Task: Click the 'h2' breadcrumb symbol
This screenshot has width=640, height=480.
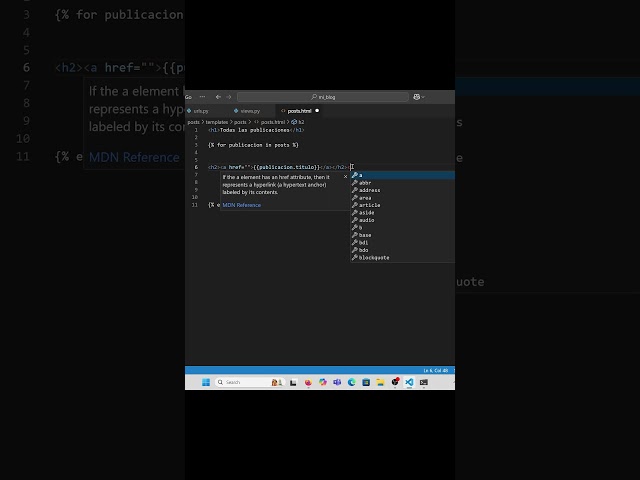Action: coord(298,122)
